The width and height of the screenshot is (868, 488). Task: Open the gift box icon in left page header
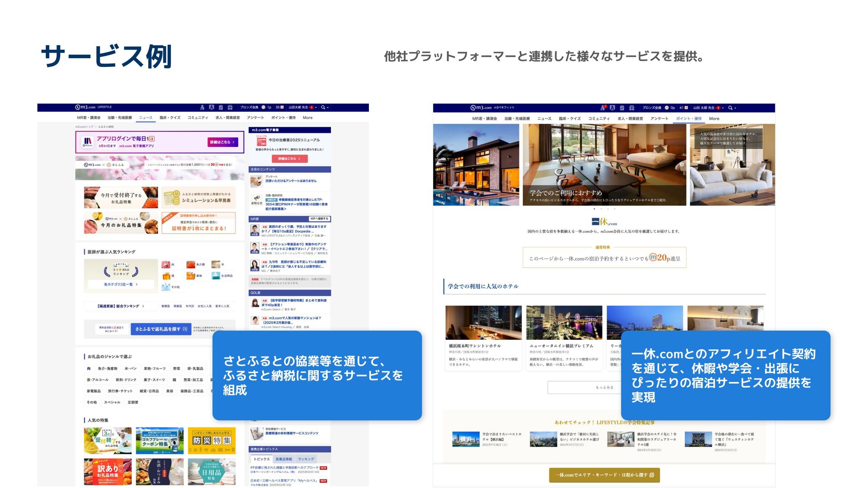[x=230, y=108]
